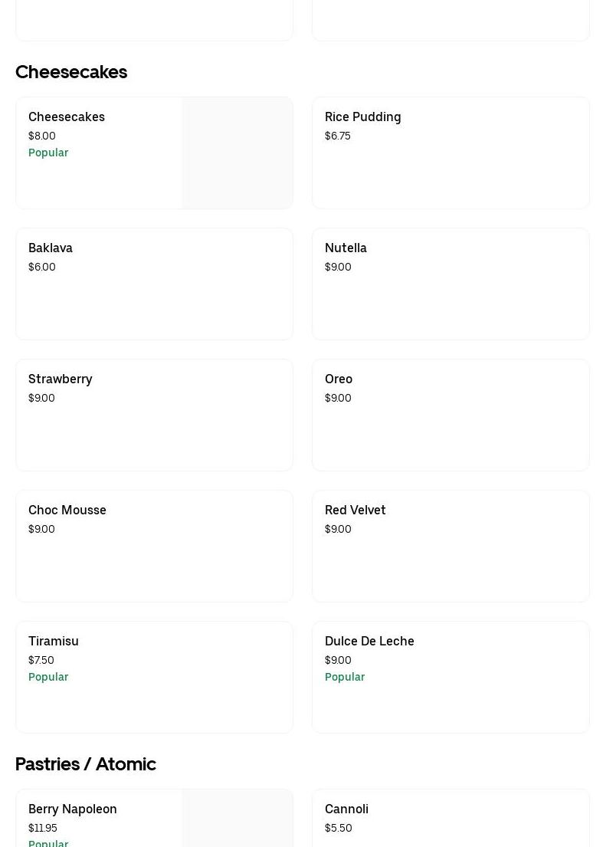Image resolution: width=616 pixels, height=847 pixels.
Task: Click the Popular label under Tiramisu
Action: coord(48,677)
